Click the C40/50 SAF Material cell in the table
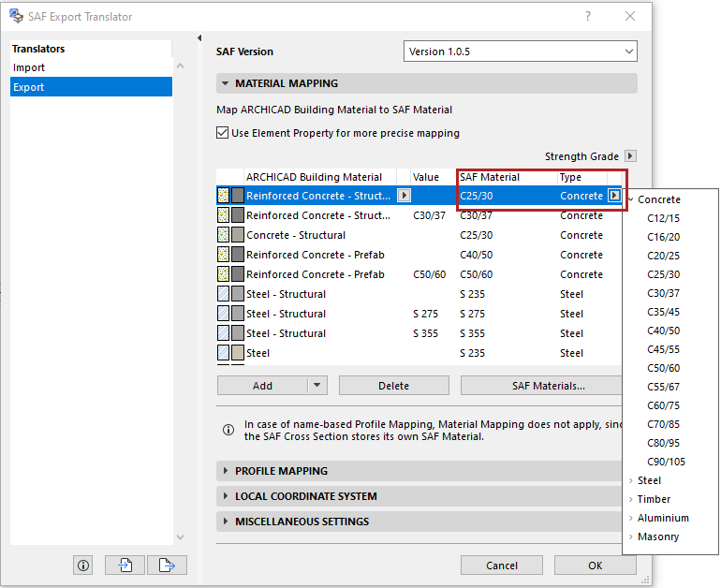 tap(476, 255)
